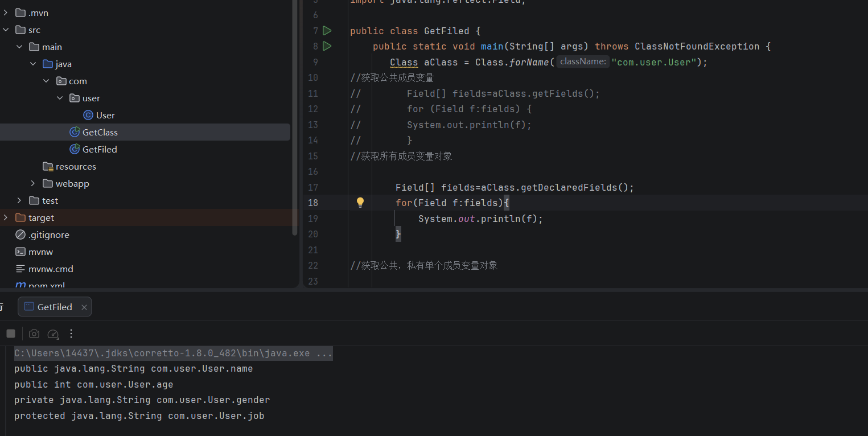This screenshot has height=436, width=868.
Task: Click the comment '//获取公共成员变量'
Action: tap(392, 77)
